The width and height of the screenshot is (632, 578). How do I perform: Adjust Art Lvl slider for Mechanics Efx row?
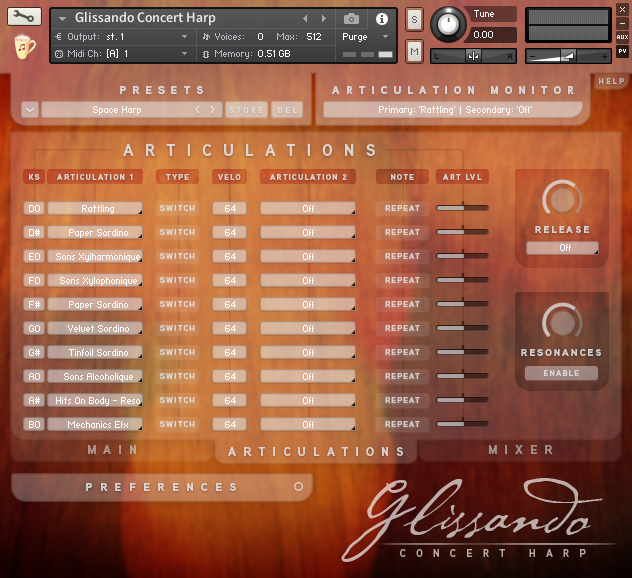[x=462, y=424]
